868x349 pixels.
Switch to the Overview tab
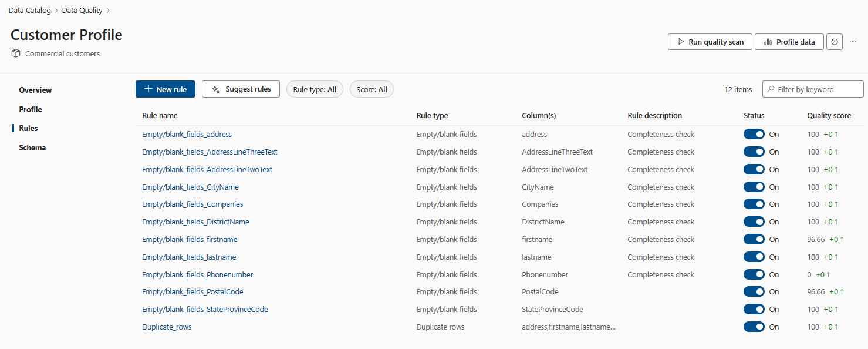(35, 90)
